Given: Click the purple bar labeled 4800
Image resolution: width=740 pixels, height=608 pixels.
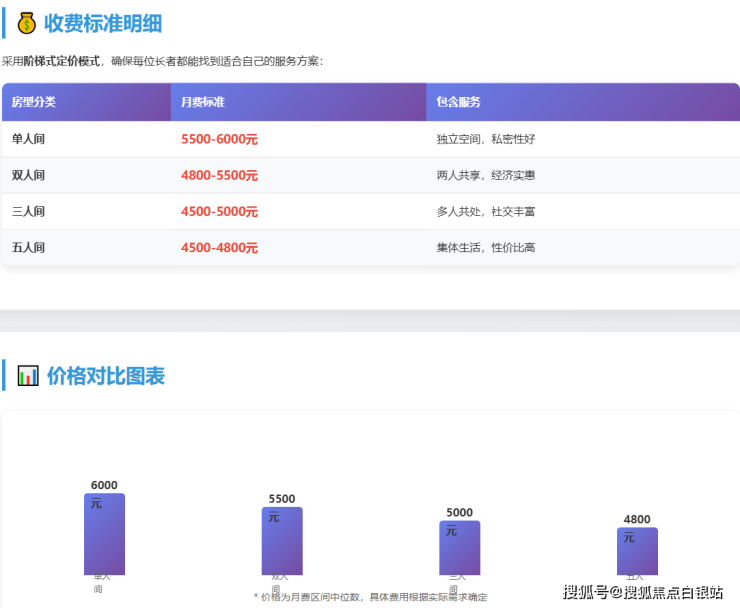Looking at the screenshot, I should [x=637, y=551].
